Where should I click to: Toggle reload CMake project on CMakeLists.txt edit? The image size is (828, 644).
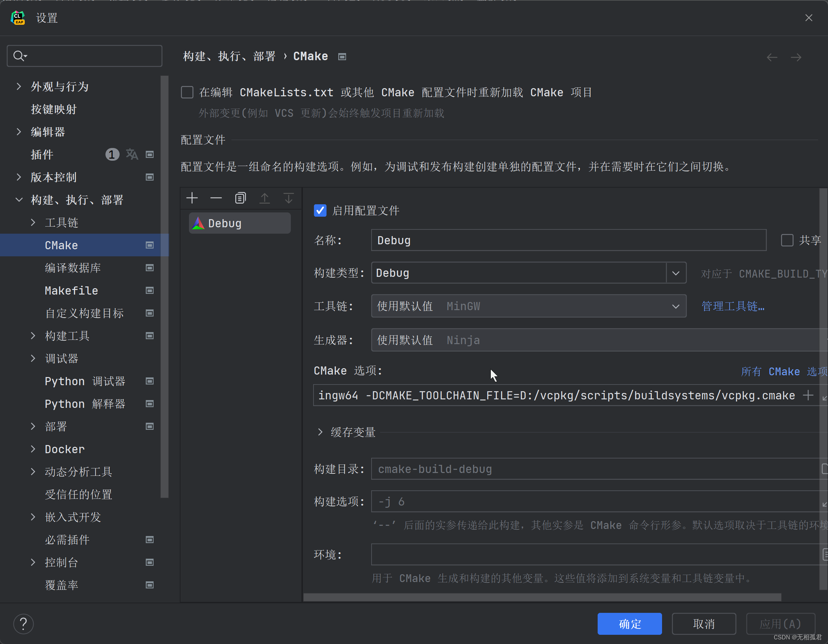coord(187,92)
